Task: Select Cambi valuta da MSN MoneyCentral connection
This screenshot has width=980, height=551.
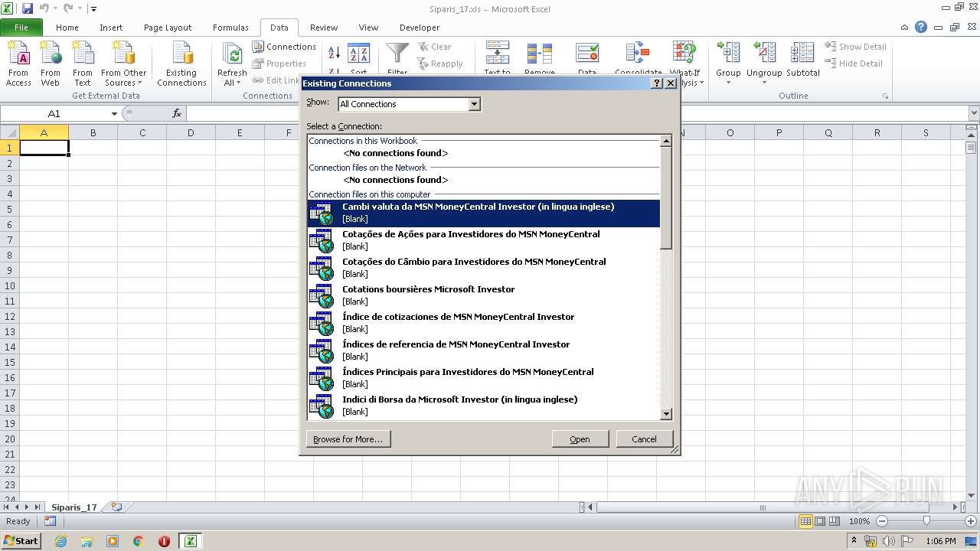Action: [x=483, y=213]
